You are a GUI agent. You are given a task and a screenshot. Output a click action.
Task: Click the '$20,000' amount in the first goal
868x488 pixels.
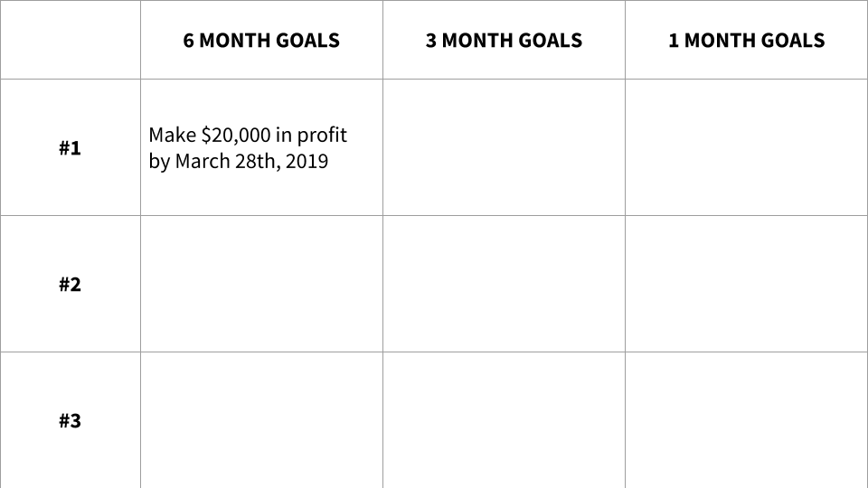coord(236,135)
